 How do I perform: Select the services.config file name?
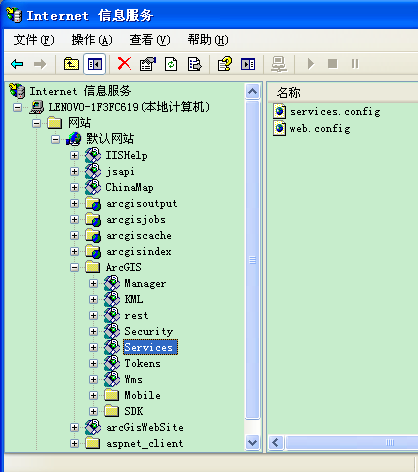coord(335,111)
